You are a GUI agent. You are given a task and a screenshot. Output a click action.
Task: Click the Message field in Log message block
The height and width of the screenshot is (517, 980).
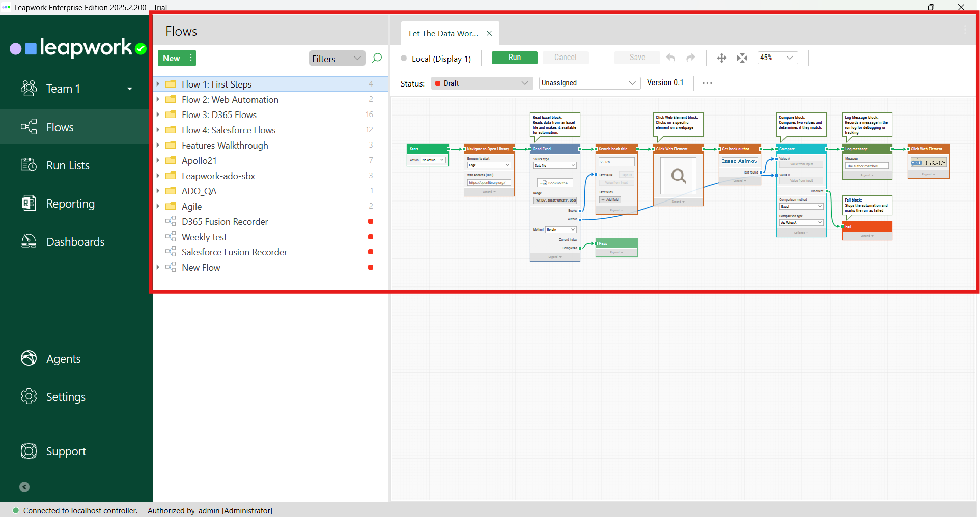(x=866, y=166)
